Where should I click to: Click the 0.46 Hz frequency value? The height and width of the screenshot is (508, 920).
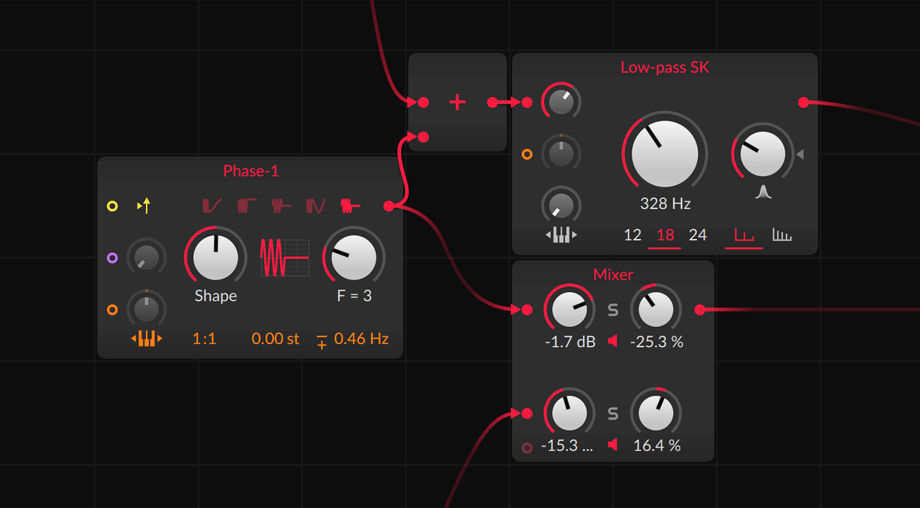coord(361,339)
